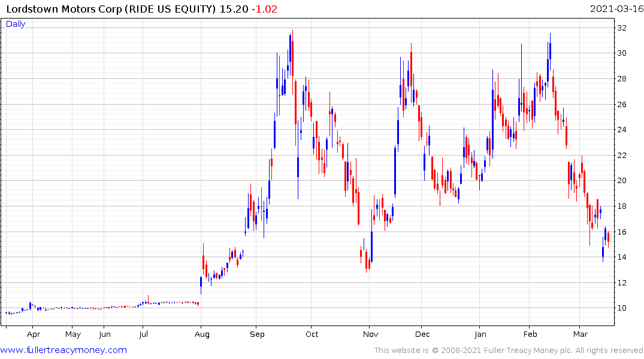The height and width of the screenshot is (359, 644).
Task: Click the 'Apr' x-axis label
Action: click(34, 334)
